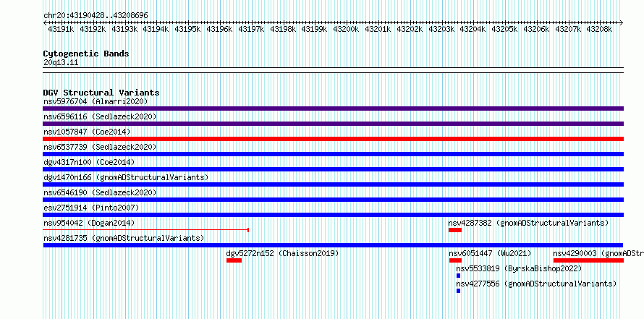Click the blue bar for esv2751914
Screen dimensions: 644x319
coord(333,215)
